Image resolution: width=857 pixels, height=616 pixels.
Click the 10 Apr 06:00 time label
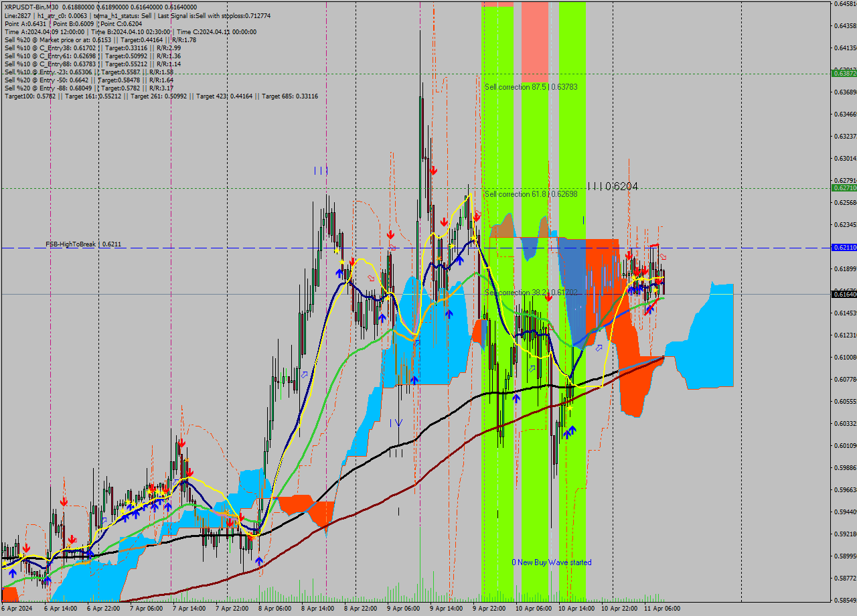click(x=532, y=609)
